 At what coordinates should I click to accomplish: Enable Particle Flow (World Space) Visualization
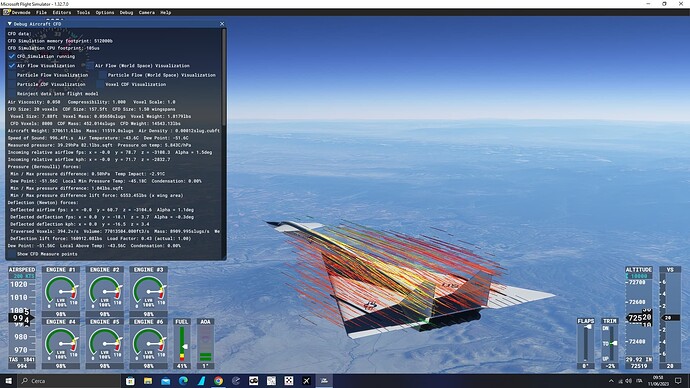(103, 75)
